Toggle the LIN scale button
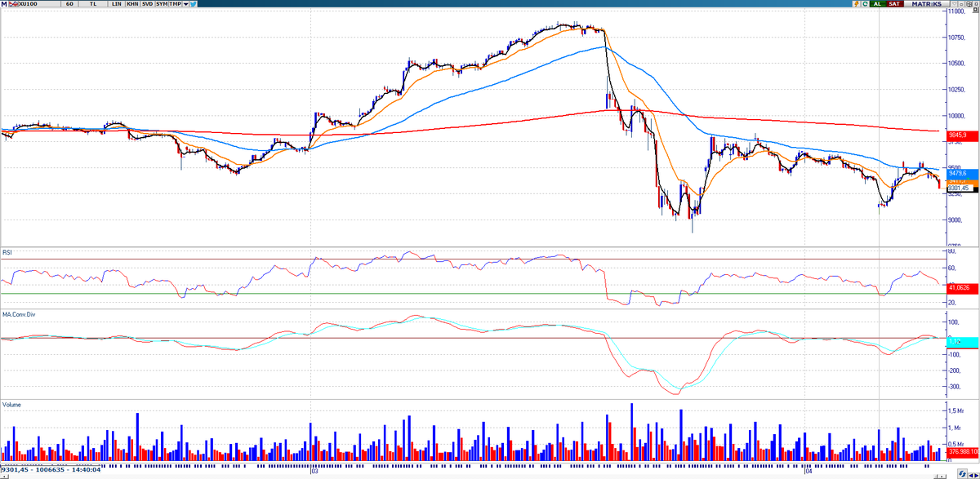 pyautogui.click(x=117, y=3)
